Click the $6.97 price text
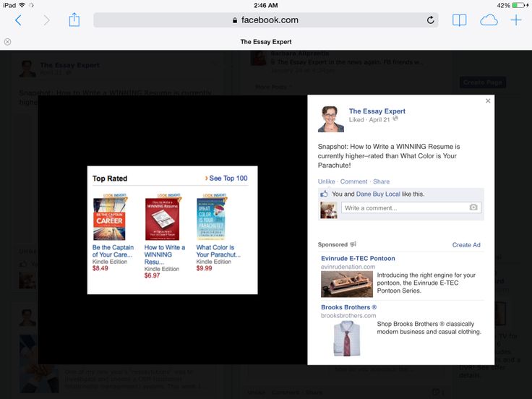This screenshot has width=532, height=399. point(152,275)
